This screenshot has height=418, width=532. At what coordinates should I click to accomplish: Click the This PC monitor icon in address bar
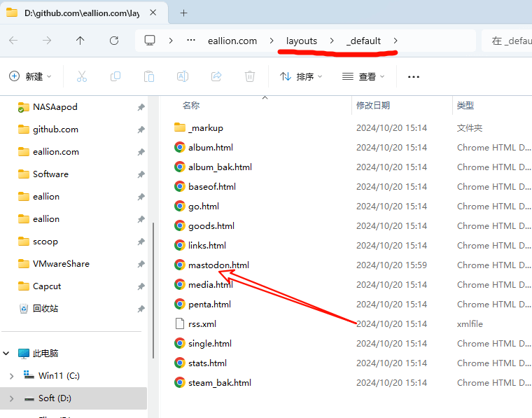pos(150,41)
